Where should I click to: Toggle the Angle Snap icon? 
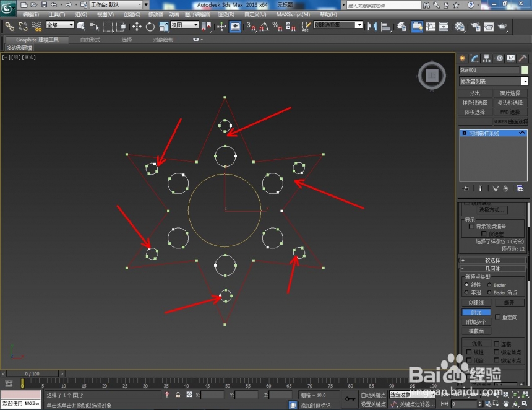pos(264,27)
